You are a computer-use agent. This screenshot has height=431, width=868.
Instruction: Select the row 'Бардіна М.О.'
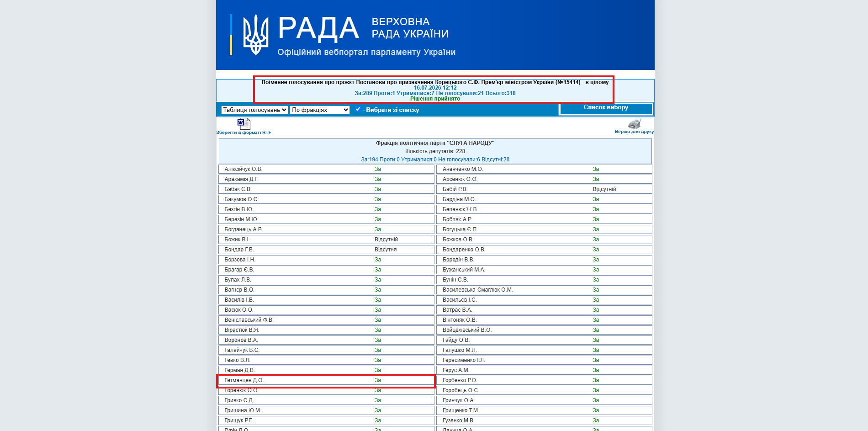point(544,199)
